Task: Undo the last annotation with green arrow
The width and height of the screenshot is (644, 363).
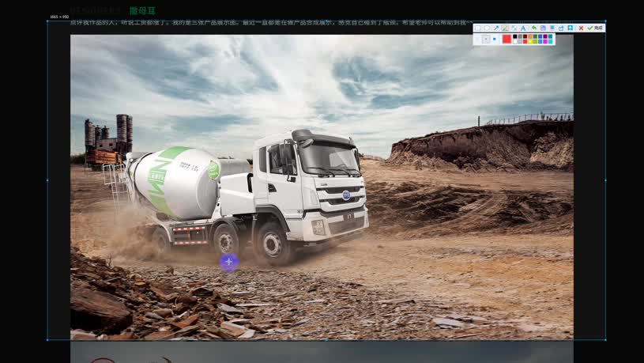Action: [x=534, y=28]
